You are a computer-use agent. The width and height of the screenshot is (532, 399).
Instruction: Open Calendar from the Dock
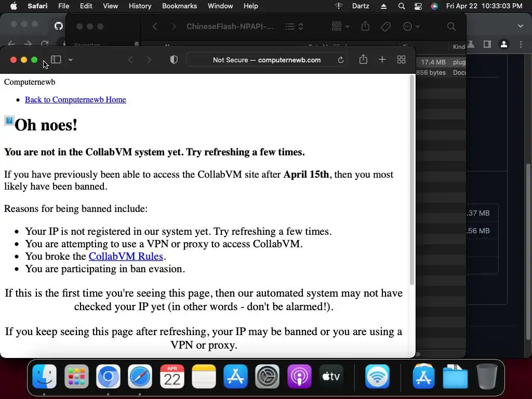coord(172,376)
